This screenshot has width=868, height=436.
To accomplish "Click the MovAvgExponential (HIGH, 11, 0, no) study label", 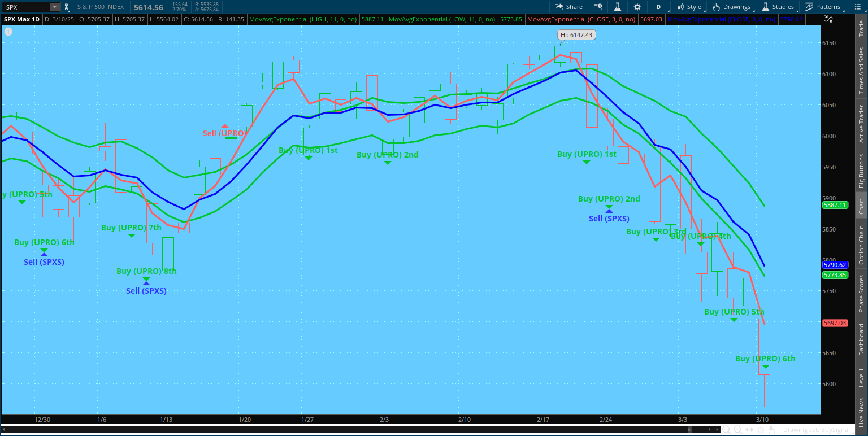I will pos(302,19).
